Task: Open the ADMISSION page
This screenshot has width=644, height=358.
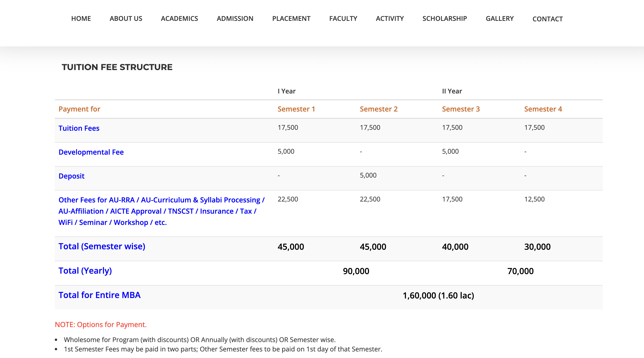Action: 235,19
